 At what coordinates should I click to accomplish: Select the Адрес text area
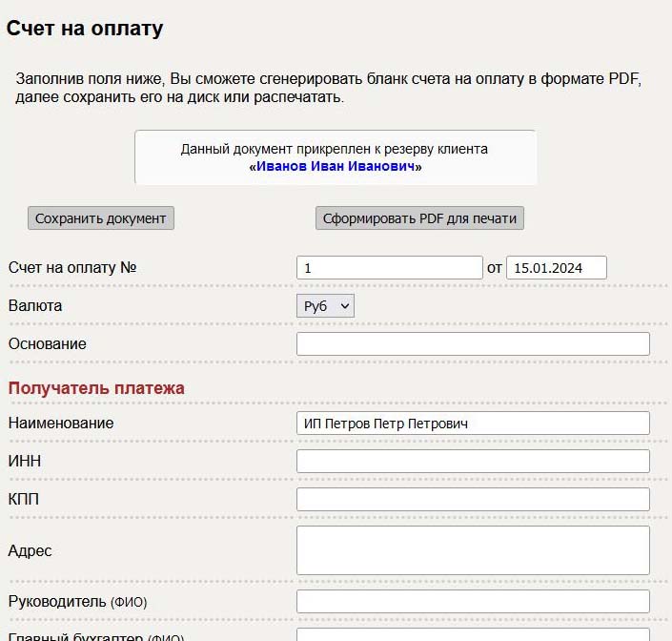(x=473, y=550)
